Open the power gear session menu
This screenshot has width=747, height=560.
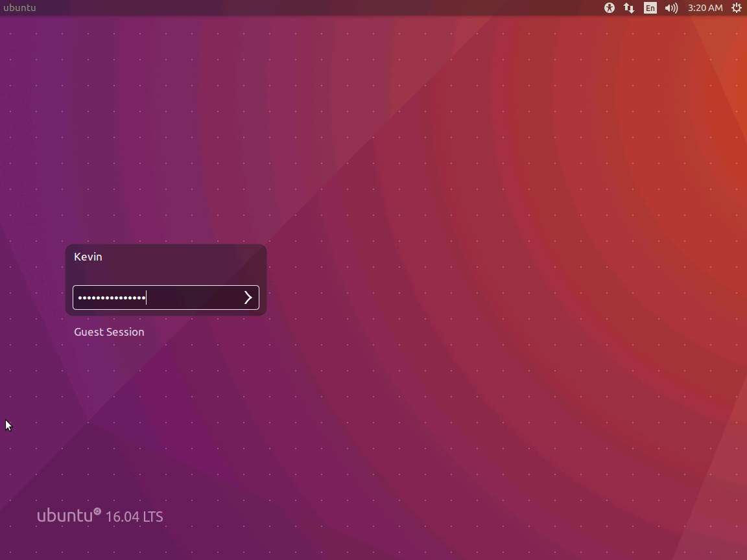pos(736,8)
